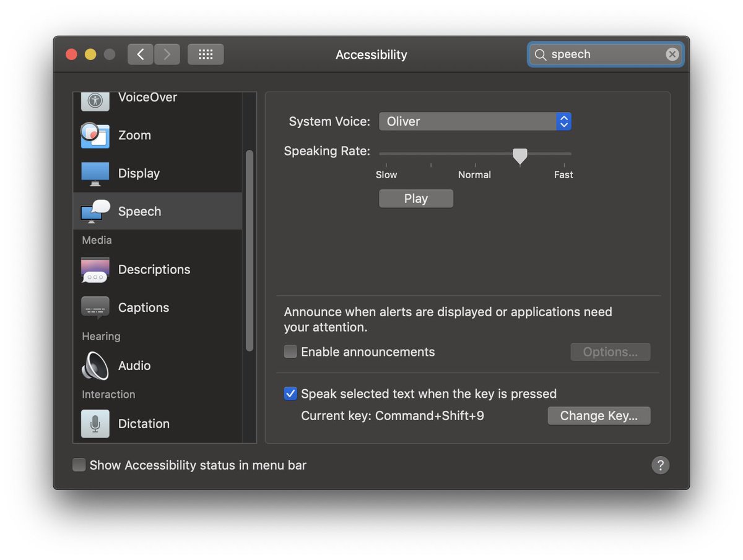Open the VoiceOver icon in sidebar
This screenshot has height=560, width=743.
pos(95,100)
